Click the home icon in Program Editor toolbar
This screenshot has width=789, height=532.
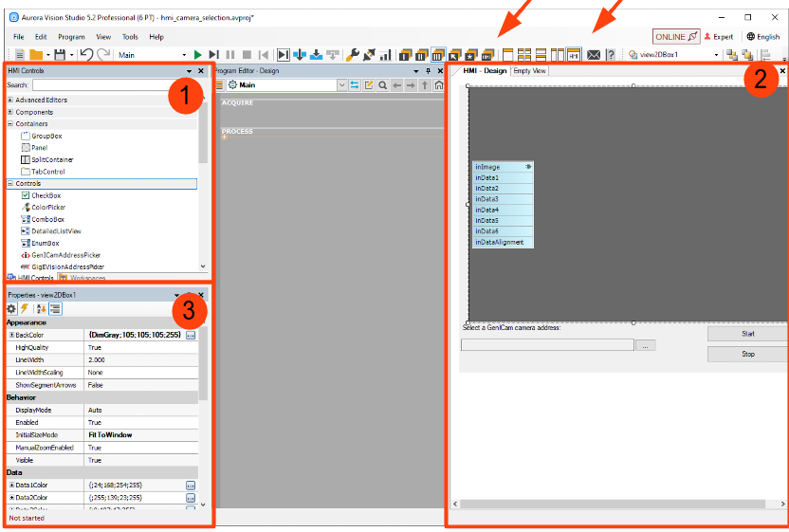tap(438, 85)
